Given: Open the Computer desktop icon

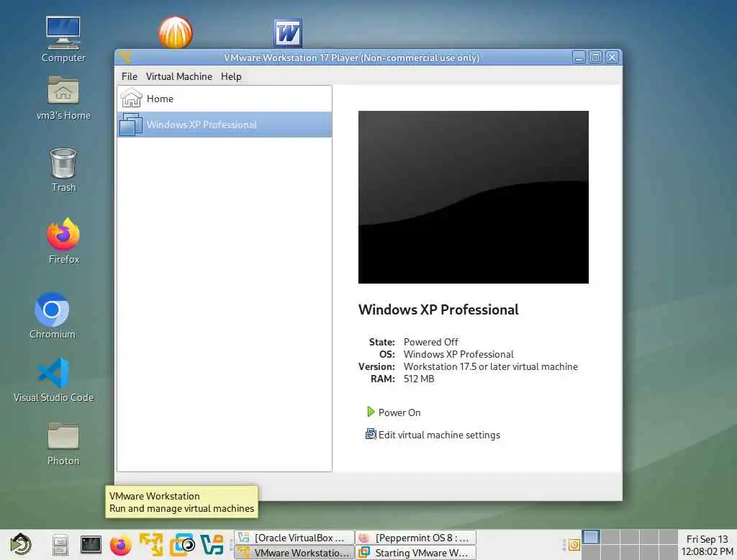Looking at the screenshot, I should pos(63,40).
